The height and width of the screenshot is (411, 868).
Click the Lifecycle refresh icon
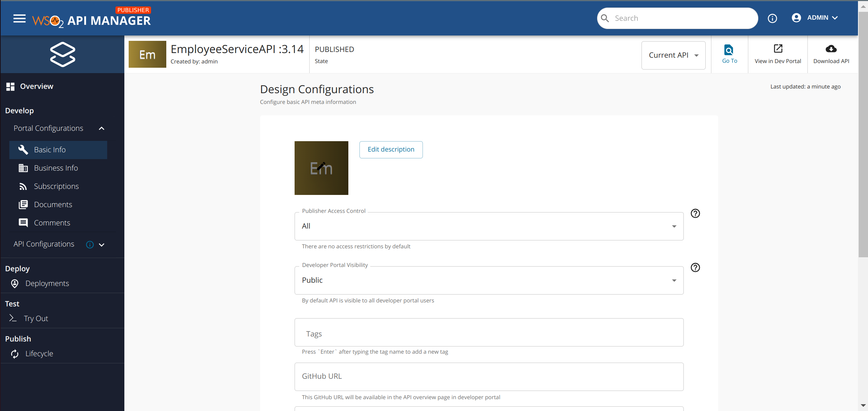coord(15,354)
